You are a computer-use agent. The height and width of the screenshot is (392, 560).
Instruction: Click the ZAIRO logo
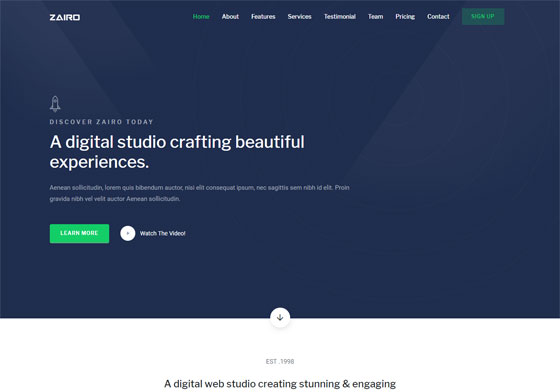click(65, 17)
